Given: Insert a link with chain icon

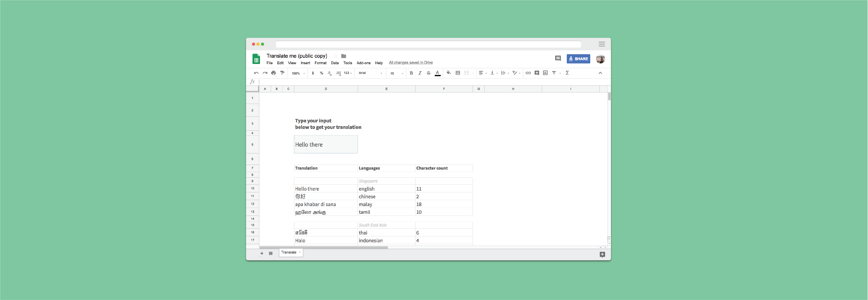Looking at the screenshot, I should 528,73.
